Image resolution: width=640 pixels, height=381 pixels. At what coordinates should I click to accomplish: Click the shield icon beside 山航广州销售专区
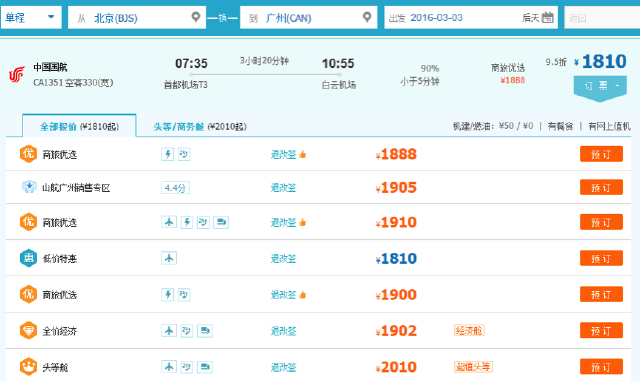29,187
